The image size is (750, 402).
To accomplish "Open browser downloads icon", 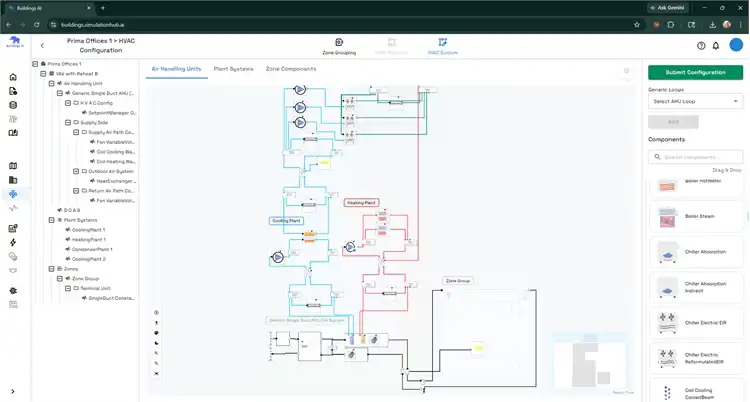I will coord(712,25).
